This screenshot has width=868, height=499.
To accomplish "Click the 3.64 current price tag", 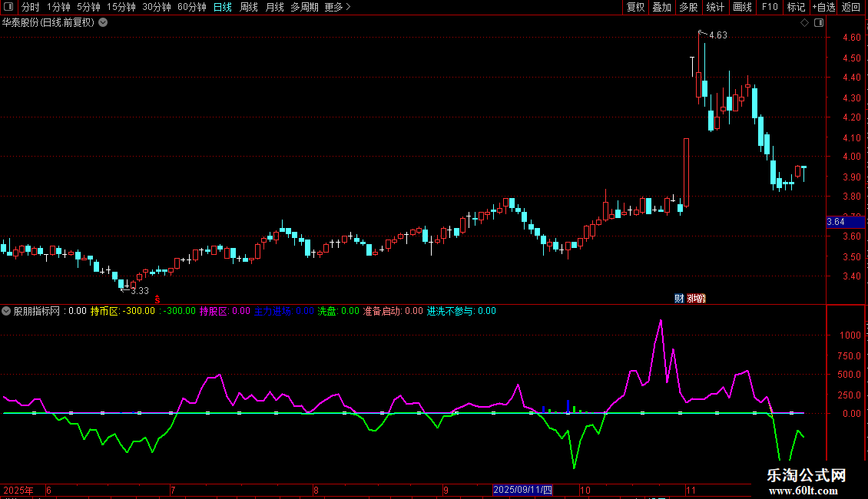I will 845,222.
